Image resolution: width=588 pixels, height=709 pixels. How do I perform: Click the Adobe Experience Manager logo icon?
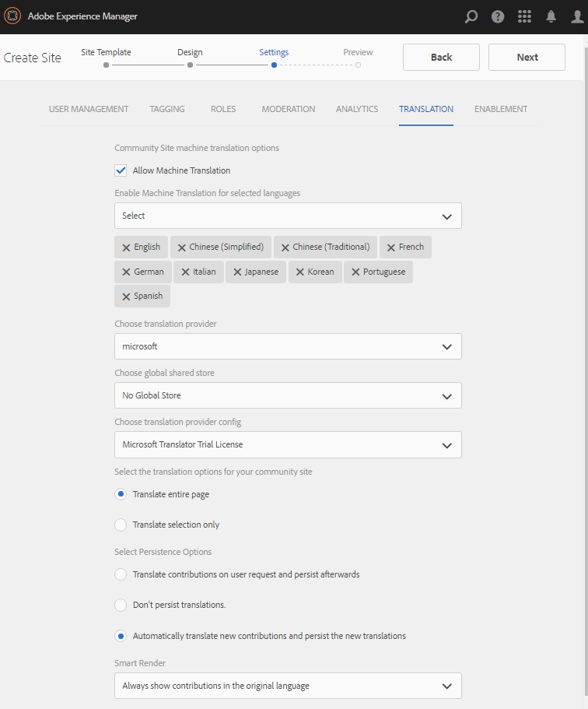tap(12, 16)
